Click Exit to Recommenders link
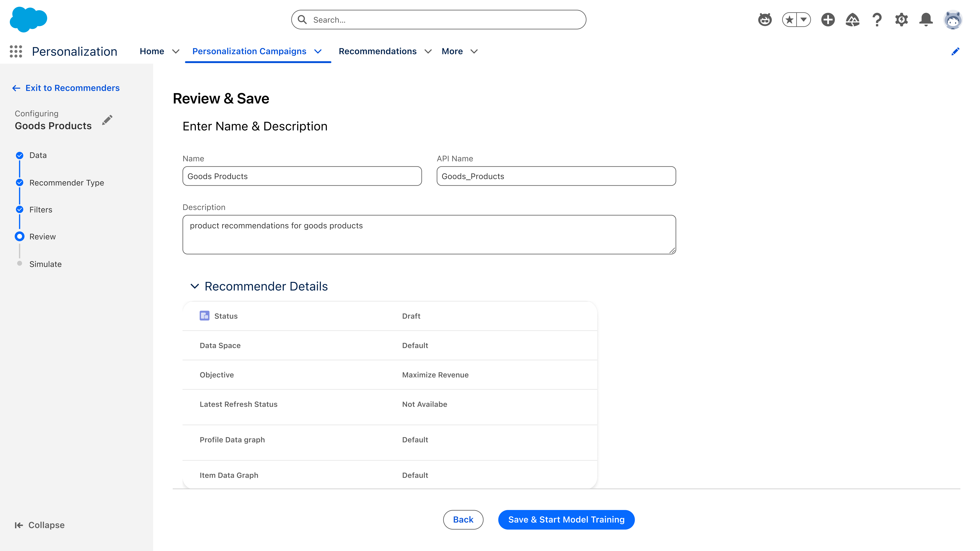980x551 pixels. tap(72, 88)
